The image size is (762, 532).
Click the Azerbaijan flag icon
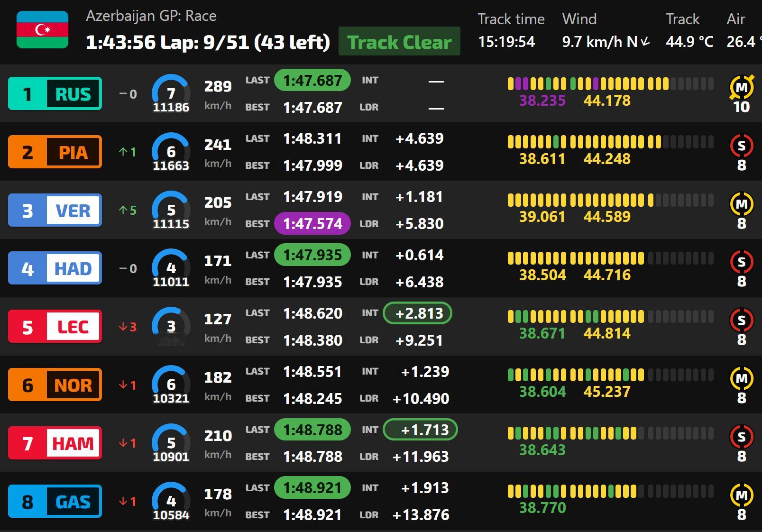(42, 29)
